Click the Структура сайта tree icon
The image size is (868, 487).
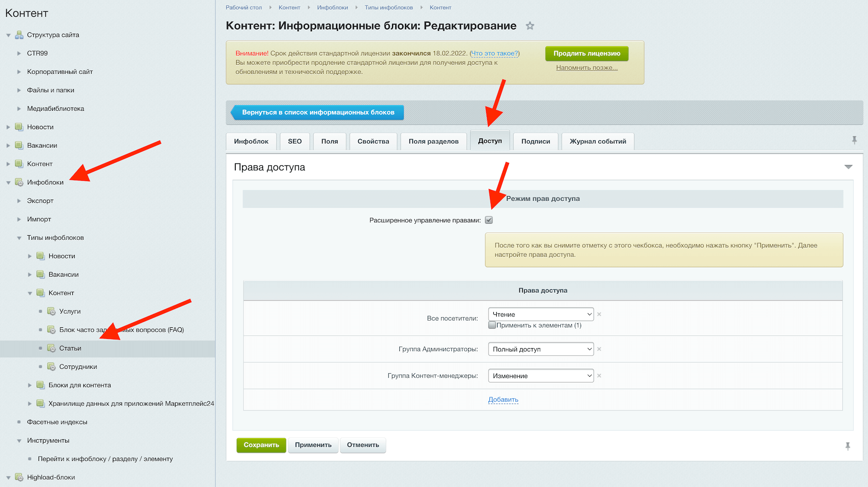coord(19,35)
